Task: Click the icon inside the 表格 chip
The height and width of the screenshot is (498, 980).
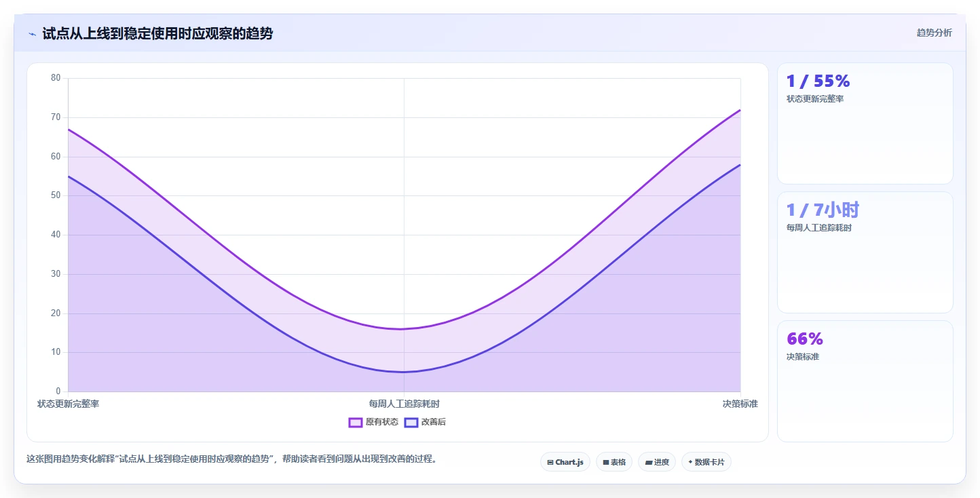Action: point(605,462)
